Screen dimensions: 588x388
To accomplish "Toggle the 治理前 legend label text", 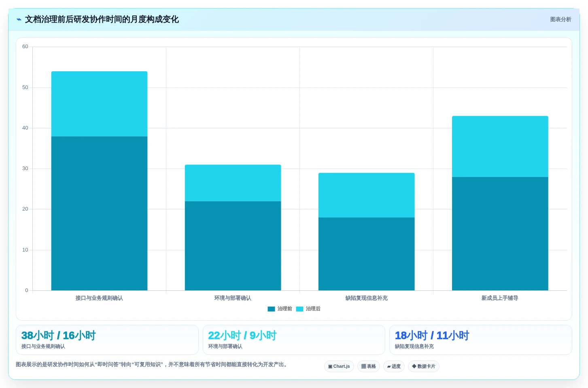I will (284, 309).
